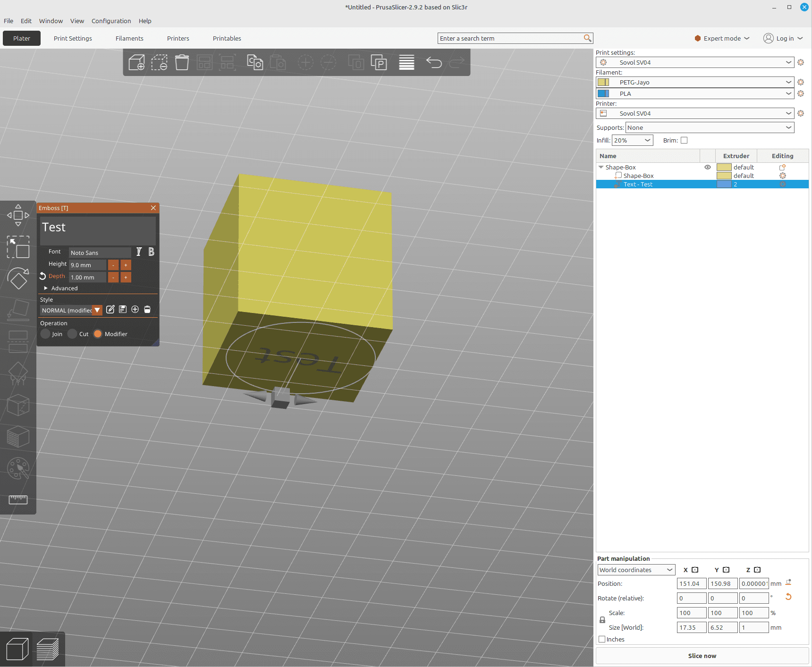Select the Paint-on supports tool

click(x=18, y=373)
